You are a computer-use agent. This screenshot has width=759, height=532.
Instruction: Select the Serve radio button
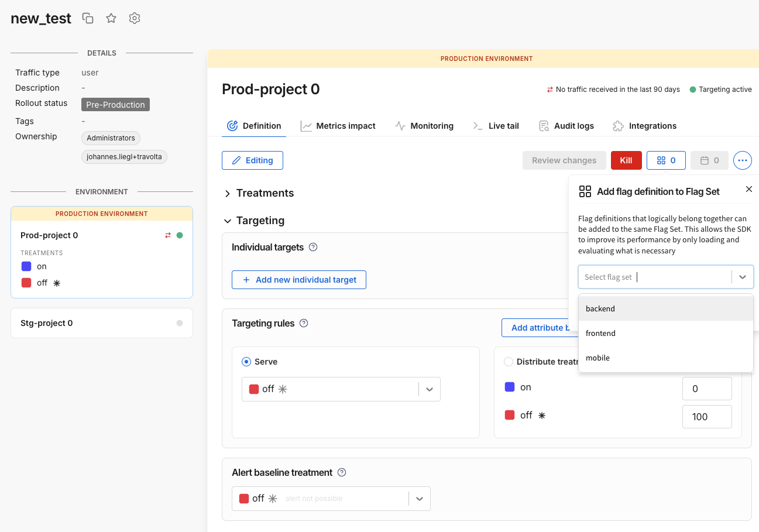pos(246,362)
